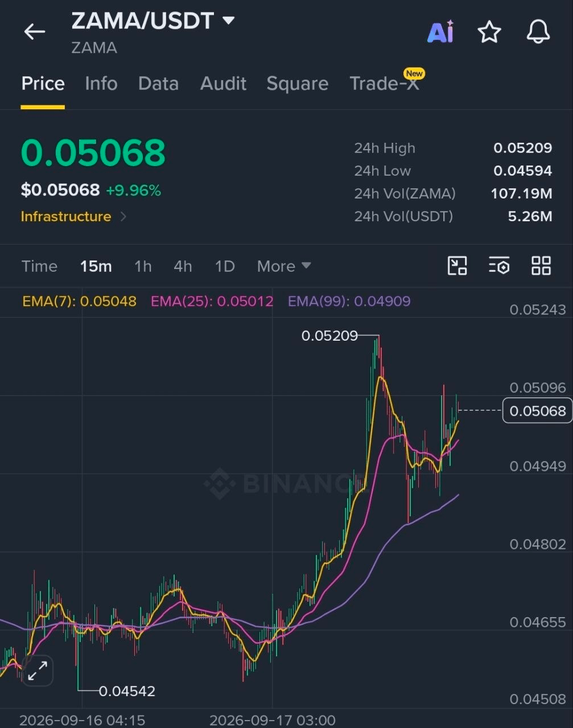Tap the Infrastructure category link
The height and width of the screenshot is (728, 573).
click(x=66, y=217)
